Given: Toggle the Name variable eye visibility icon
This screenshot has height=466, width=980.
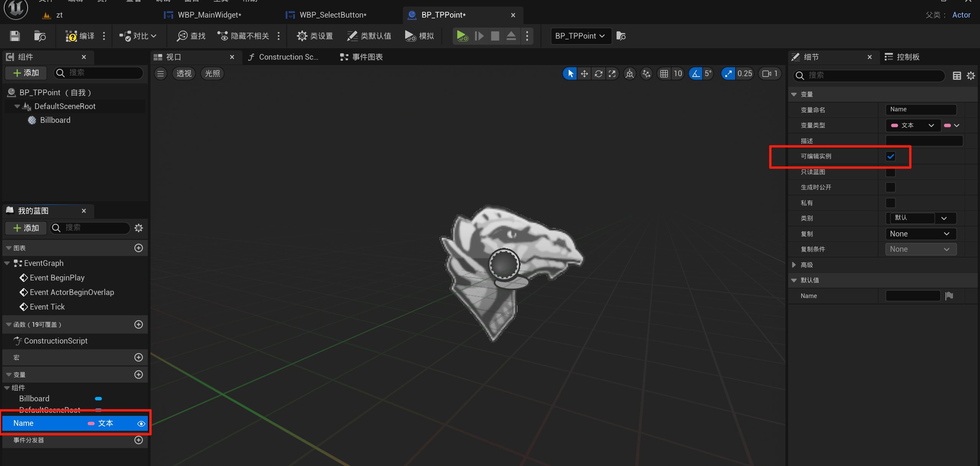Looking at the screenshot, I should [x=141, y=424].
